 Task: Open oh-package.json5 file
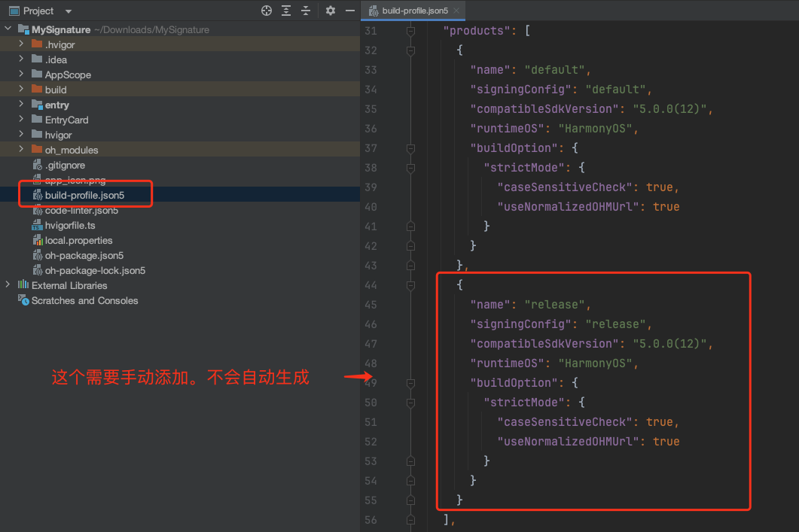click(84, 255)
